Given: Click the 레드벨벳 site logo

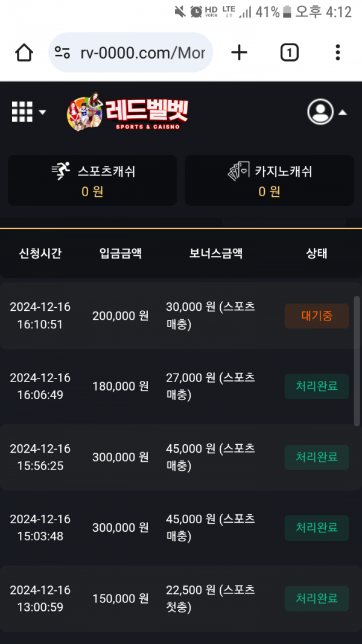Looking at the screenshot, I should click(x=128, y=111).
